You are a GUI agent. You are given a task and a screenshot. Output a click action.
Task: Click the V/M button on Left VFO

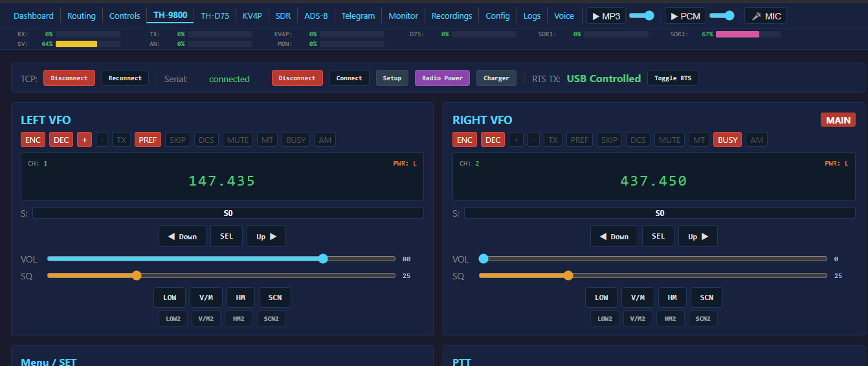pos(206,297)
